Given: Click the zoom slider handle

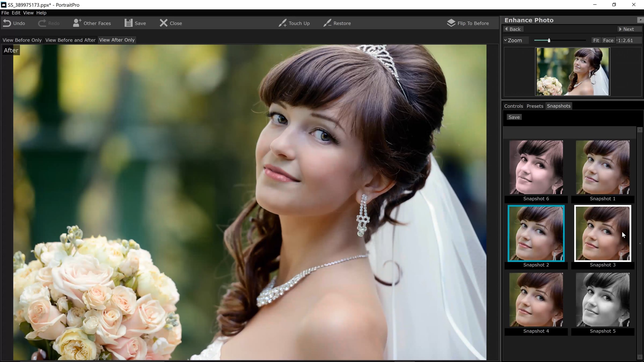Looking at the screenshot, I should [549, 40].
